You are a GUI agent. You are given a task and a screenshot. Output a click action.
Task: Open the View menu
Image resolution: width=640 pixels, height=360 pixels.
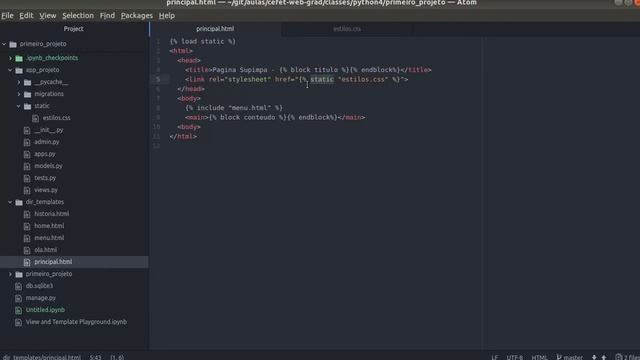48,16
